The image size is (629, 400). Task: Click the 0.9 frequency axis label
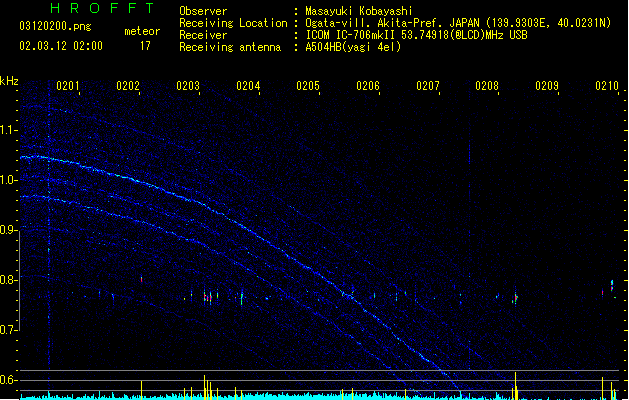[x=8, y=230]
